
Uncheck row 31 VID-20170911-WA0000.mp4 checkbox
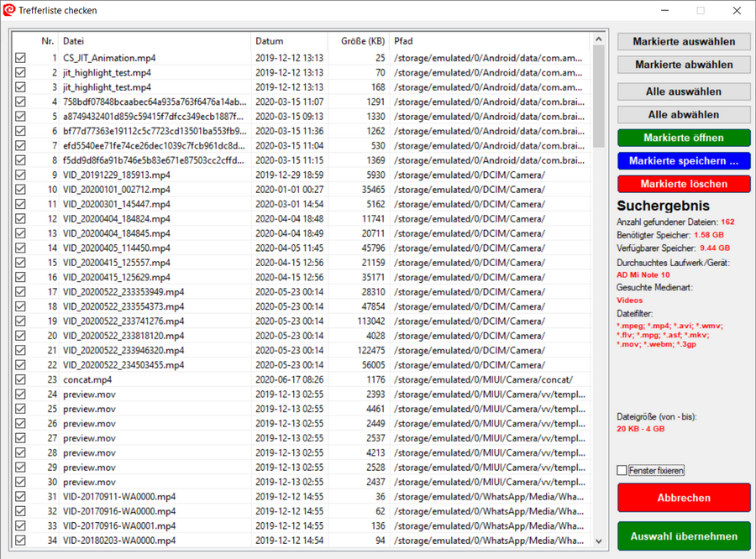tap(20, 496)
